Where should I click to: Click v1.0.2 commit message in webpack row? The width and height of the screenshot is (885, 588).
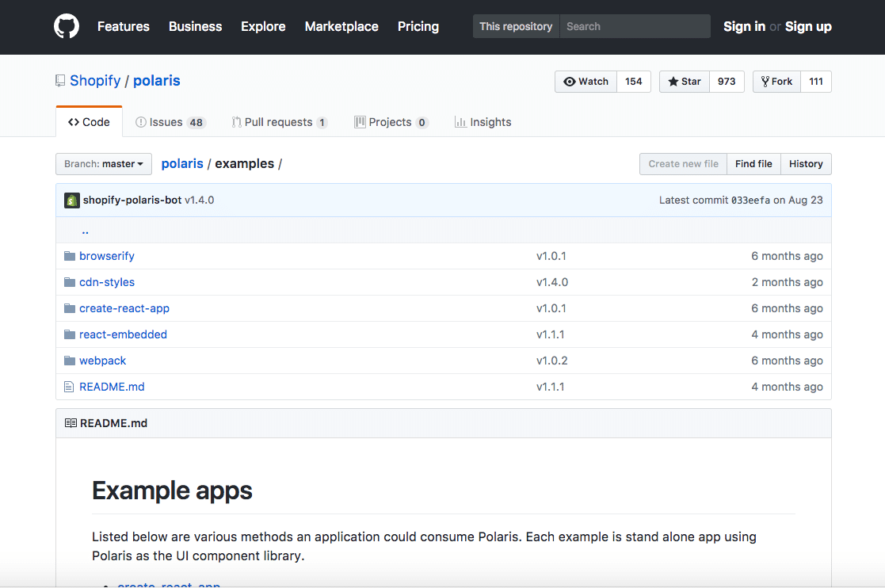point(552,361)
